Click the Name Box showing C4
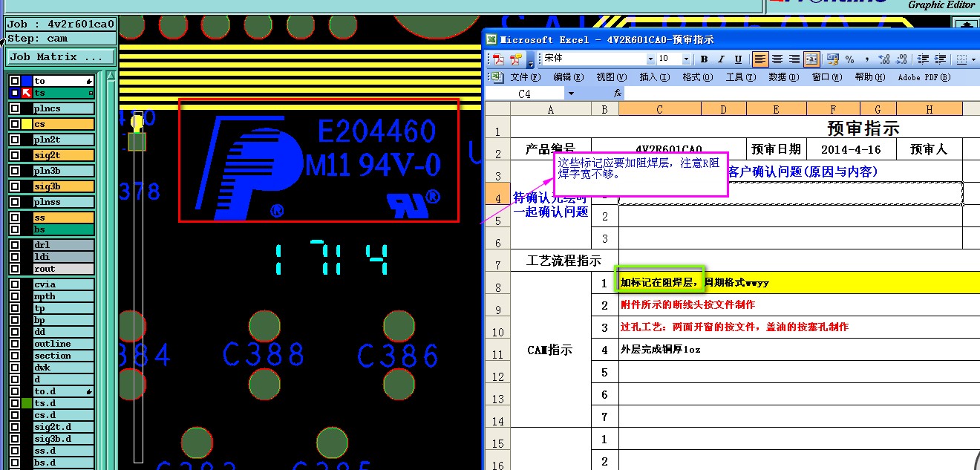980x470 pixels. (x=525, y=94)
